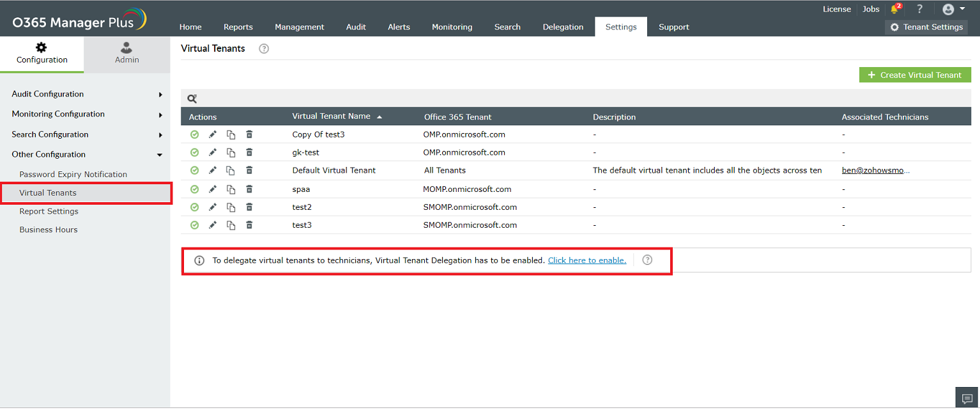Open the Alerts tab

(x=399, y=27)
